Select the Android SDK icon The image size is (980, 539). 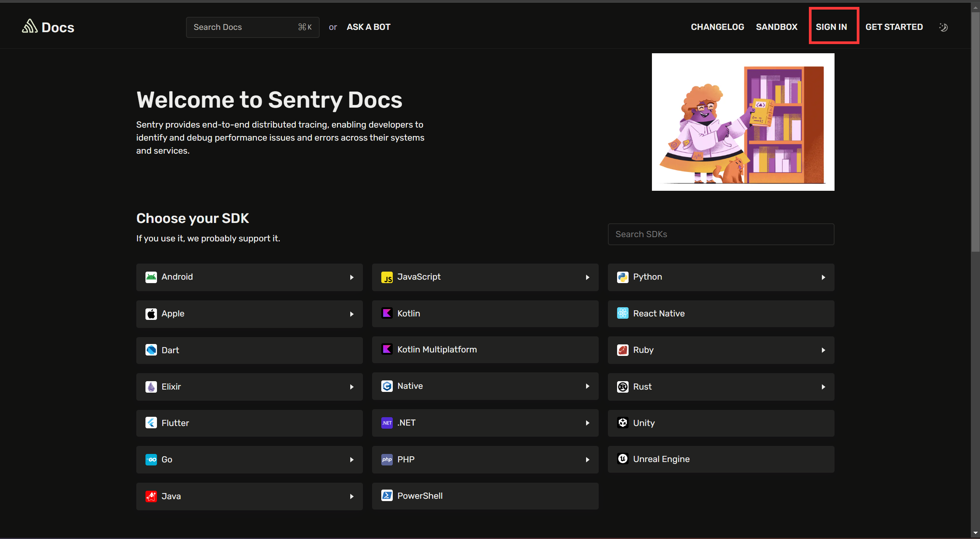click(151, 277)
